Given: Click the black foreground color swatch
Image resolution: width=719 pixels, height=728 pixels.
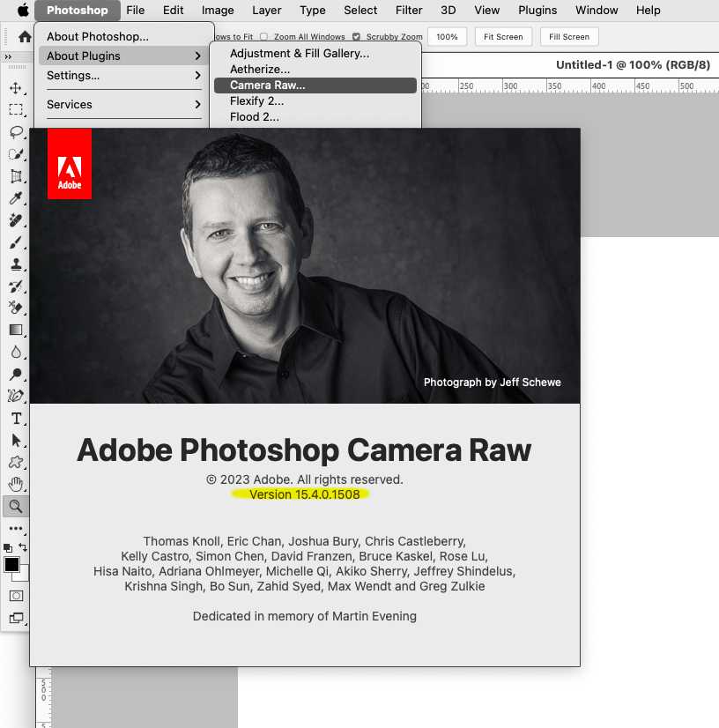Looking at the screenshot, I should tap(11, 565).
